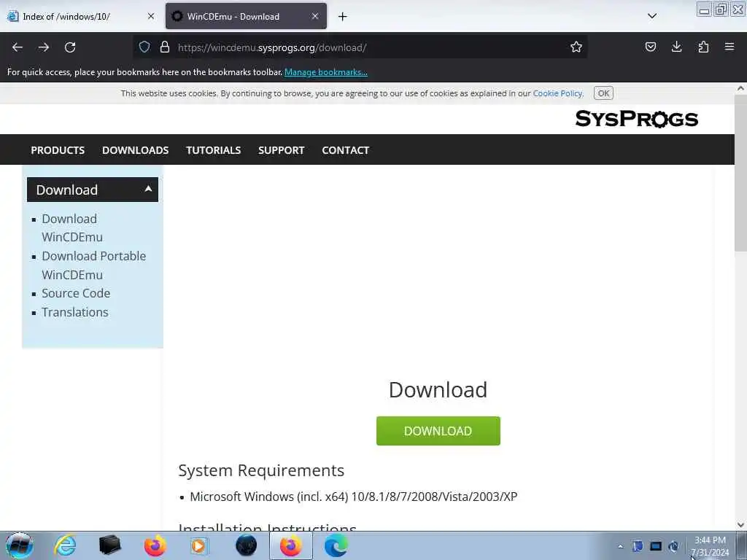Show the Firefox downloads panel
This screenshot has height=560, width=747.
tap(676, 47)
